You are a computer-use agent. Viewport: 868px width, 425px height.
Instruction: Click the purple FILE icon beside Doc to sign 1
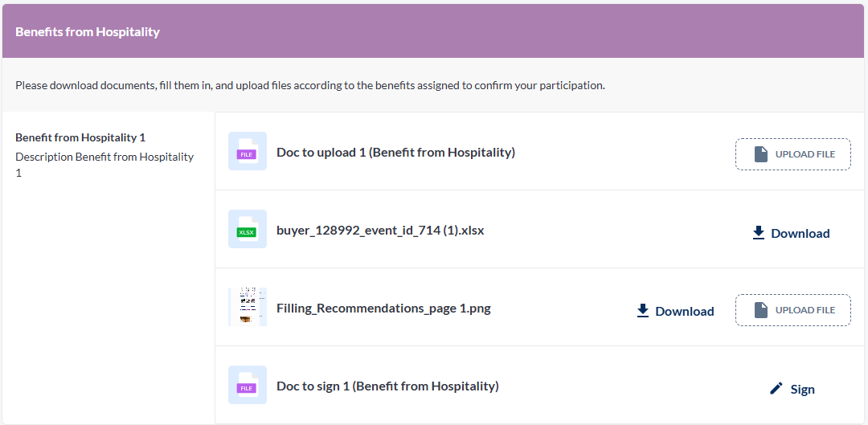coord(247,386)
